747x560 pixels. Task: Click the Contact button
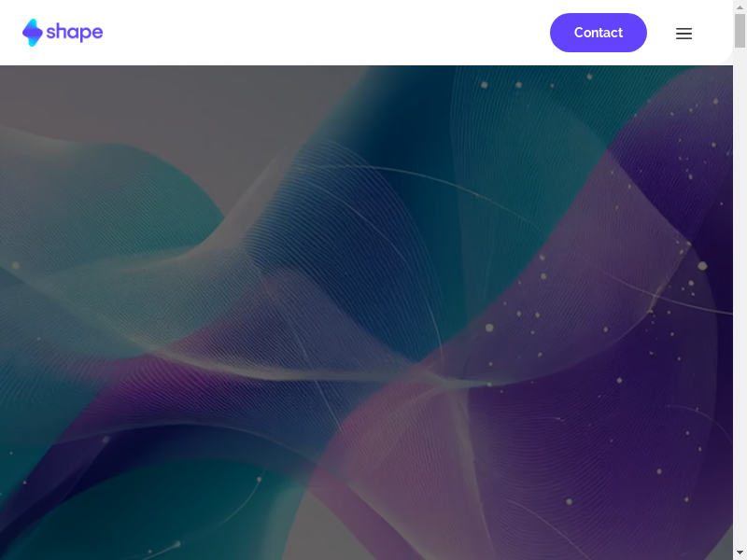click(599, 33)
